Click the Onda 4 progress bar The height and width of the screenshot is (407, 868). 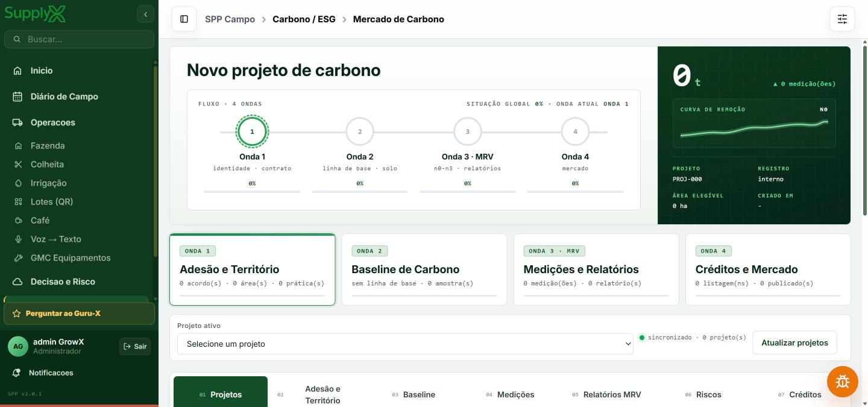(575, 192)
